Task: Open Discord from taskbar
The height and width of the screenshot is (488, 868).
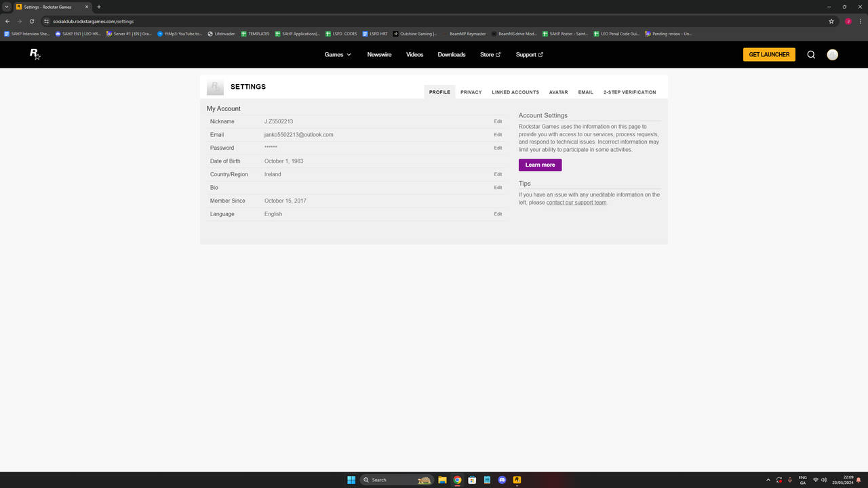Action: click(502, 480)
